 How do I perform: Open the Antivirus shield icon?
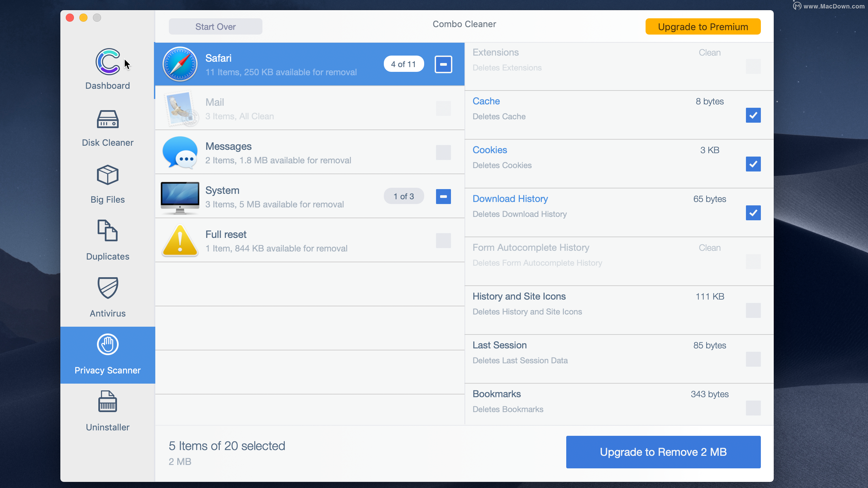[108, 288]
